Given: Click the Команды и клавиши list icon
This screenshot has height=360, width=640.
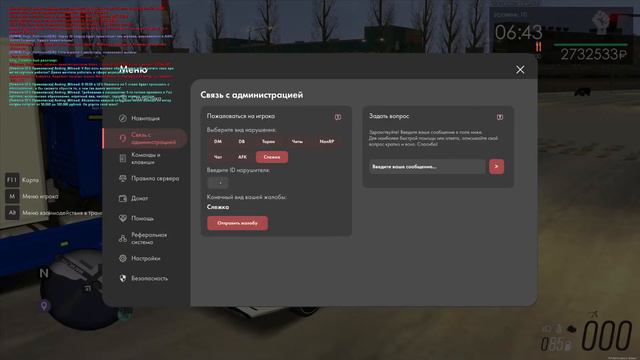Looking at the screenshot, I should point(122,158).
